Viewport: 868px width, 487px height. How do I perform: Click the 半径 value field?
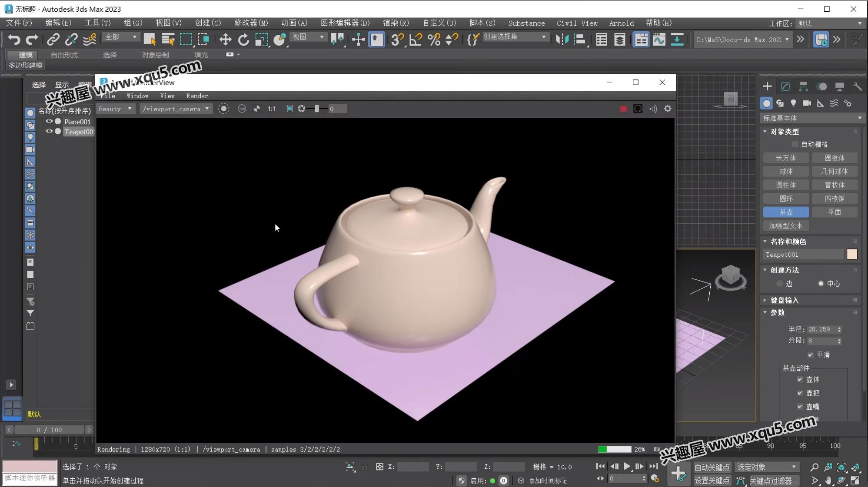point(825,329)
